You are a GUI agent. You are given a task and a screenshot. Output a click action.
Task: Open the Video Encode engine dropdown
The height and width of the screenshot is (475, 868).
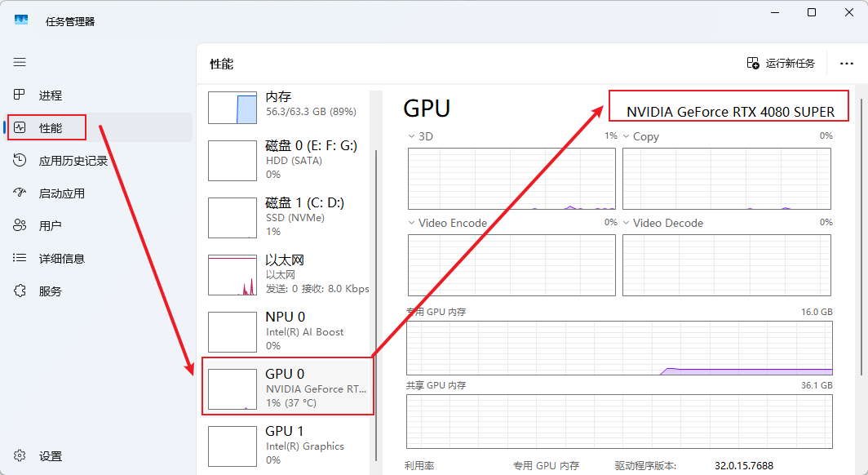coord(411,223)
